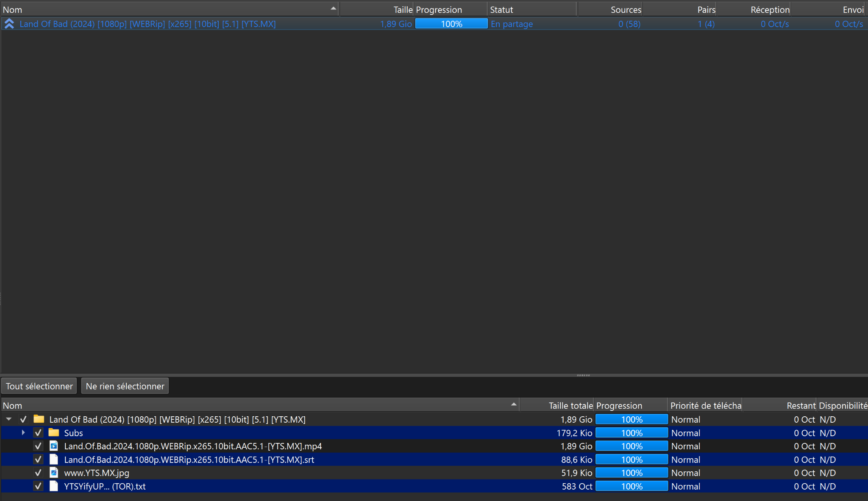Click the '88,6 Kio' size cell
This screenshot has width=868, height=501.
pos(577,459)
